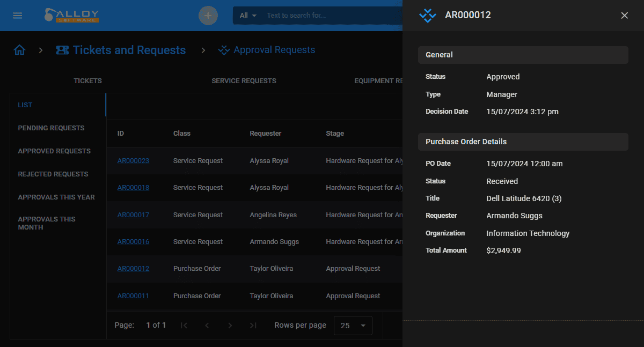Select Approvals This Year view
This screenshot has width=644, height=347.
click(56, 197)
